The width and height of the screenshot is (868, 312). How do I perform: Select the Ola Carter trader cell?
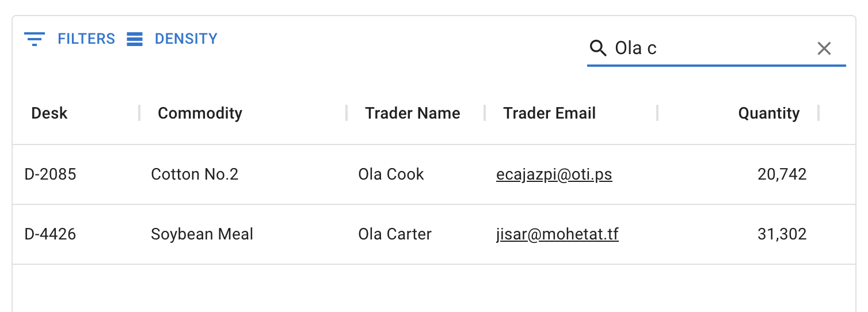pyautogui.click(x=395, y=234)
